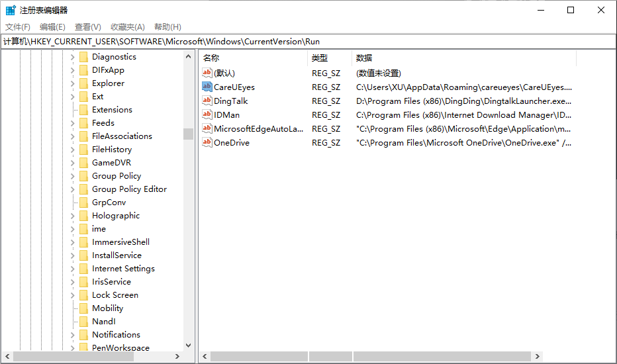617x364 pixels.
Task: Click the ImmersiveShell folder icon
Action: [x=83, y=242]
